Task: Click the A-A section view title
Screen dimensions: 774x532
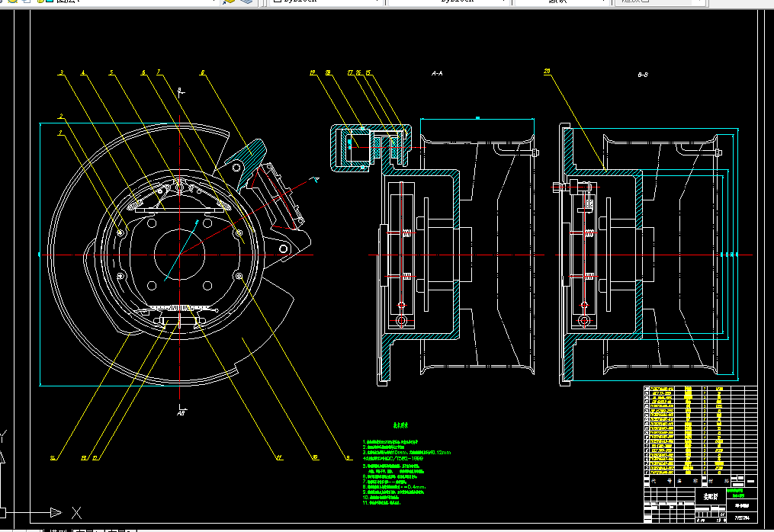Action: 438,73
